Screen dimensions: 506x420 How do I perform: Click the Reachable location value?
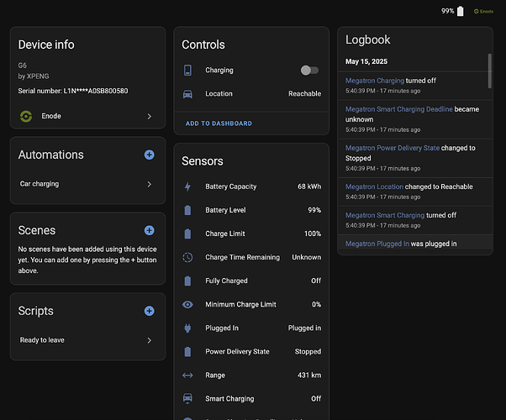(304, 94)
